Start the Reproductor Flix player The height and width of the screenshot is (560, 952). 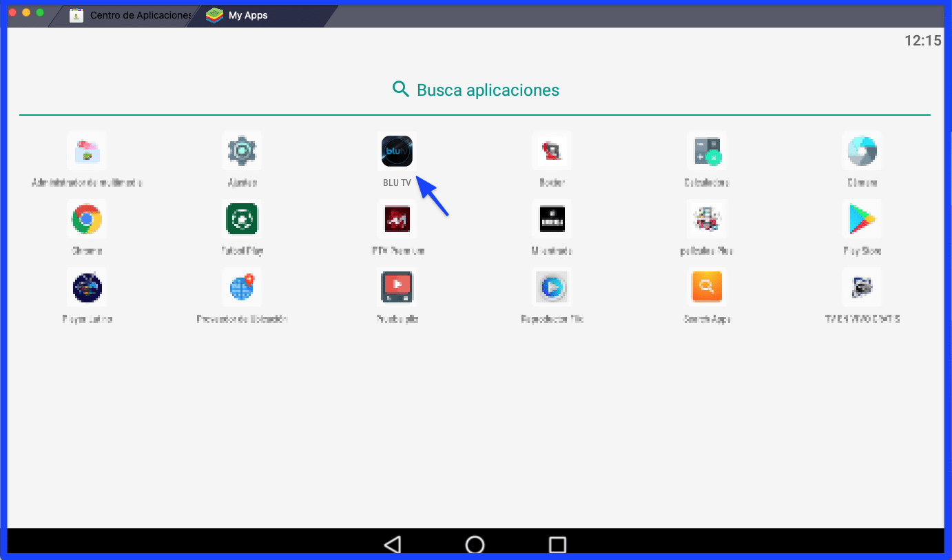click(552, 287)
